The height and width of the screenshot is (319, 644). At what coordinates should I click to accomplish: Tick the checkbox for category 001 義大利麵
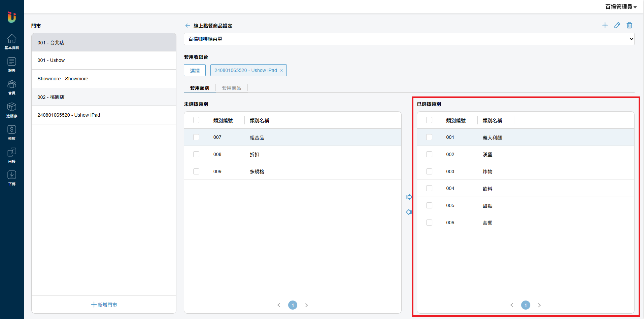429,137
